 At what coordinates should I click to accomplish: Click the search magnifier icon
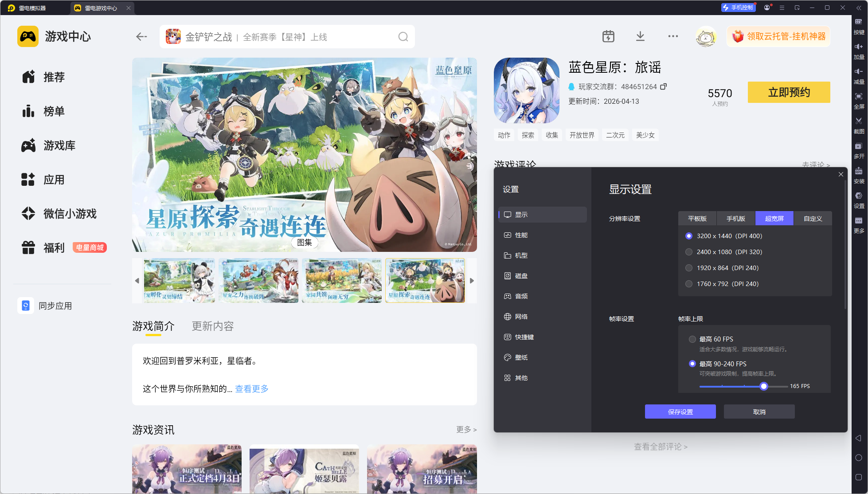(x=403, y=37)
